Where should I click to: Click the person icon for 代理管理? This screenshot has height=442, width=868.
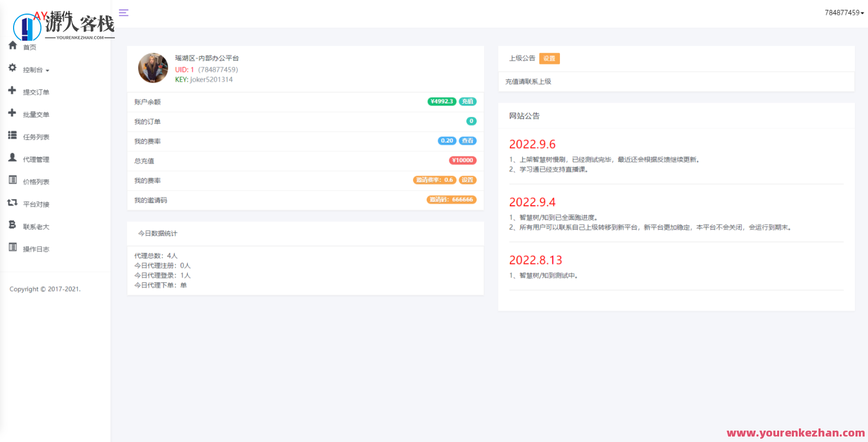pos(12,158)
